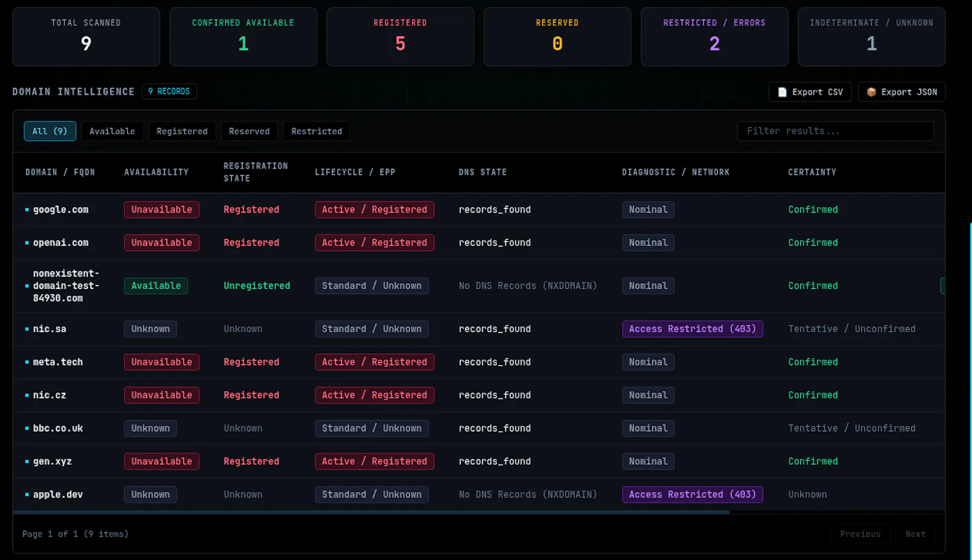Click the Unavailable badge in google.com row
Image resolution: width=972 pixels, height=560 pixels.
coord(162,210)
